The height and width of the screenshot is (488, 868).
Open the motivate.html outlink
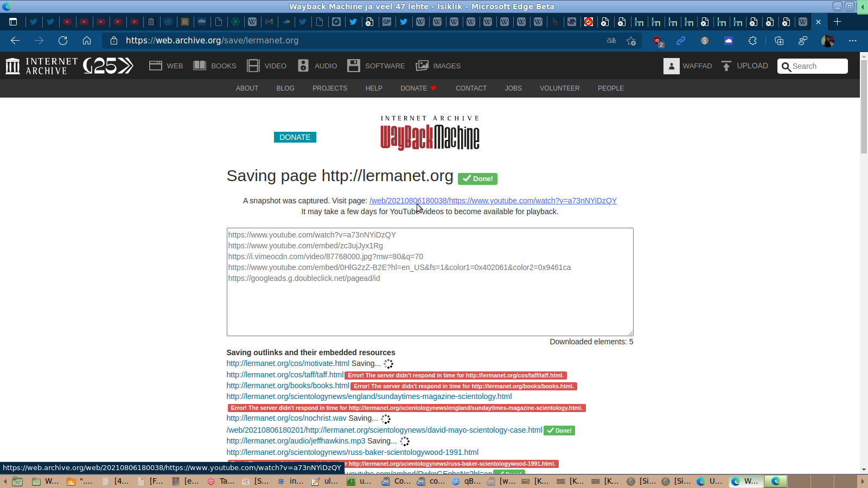[x=288, y=363]
